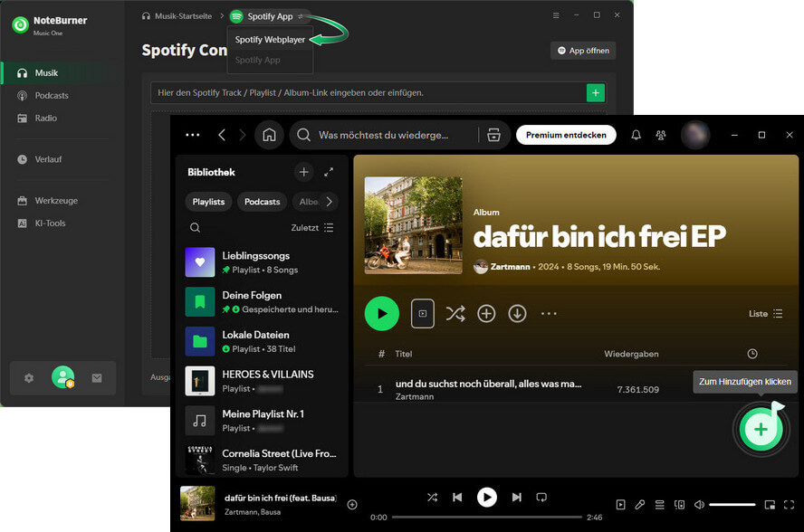804x532 pixels.
Task: Mute the volume speaker icon
Action: 699,505
